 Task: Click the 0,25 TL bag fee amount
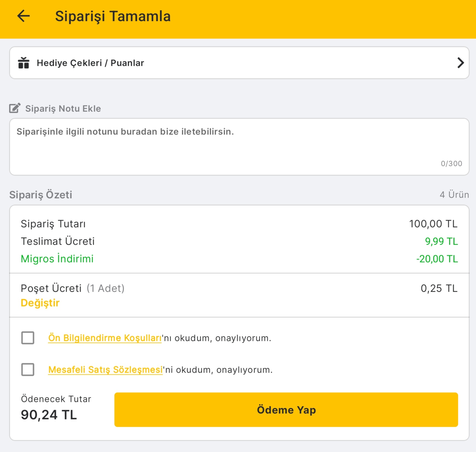tap(439, 288)
